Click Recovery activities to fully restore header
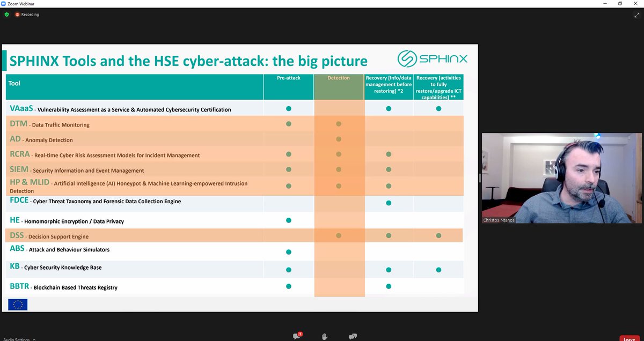644x341 pixels. point(438,87)
